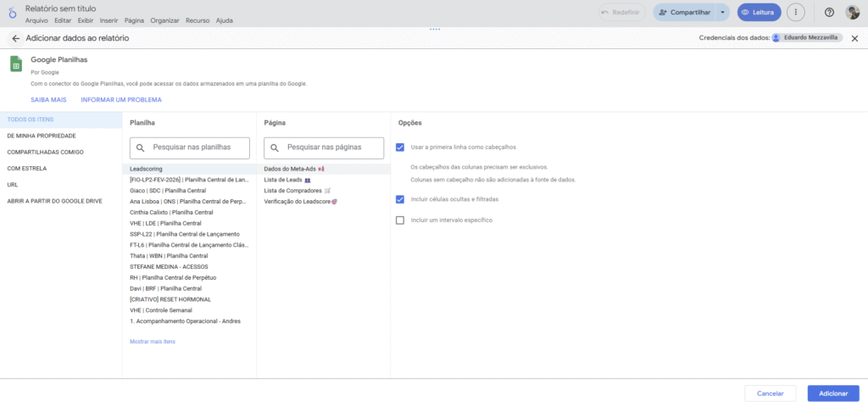Open the Saiba mais link
Viewport: 868px width, 407px height.
pos(48,99)
